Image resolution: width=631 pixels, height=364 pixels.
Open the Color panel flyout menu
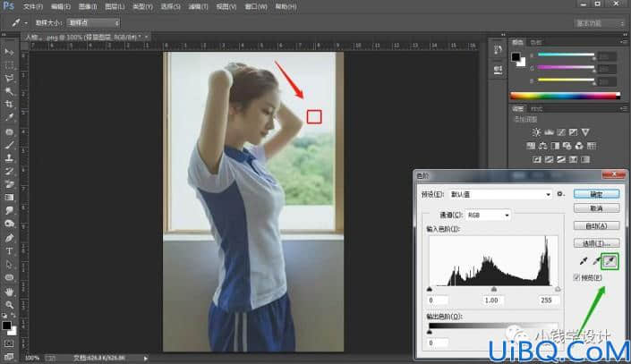coord(623,42)
